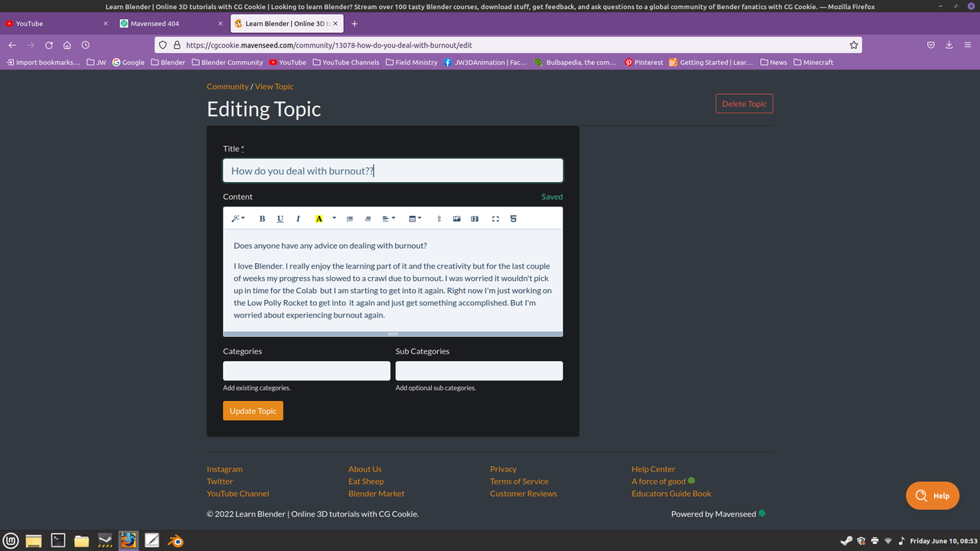980x551 pixels.
Task: Expand the editor to fullscreen mode
Action: (494, 218)
